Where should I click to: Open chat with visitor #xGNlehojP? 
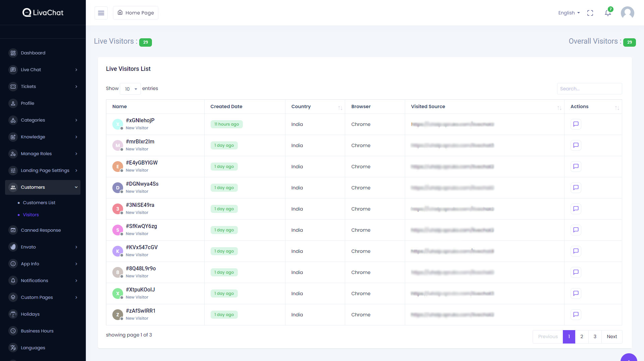pyautogui.click(x=576, y=124)
